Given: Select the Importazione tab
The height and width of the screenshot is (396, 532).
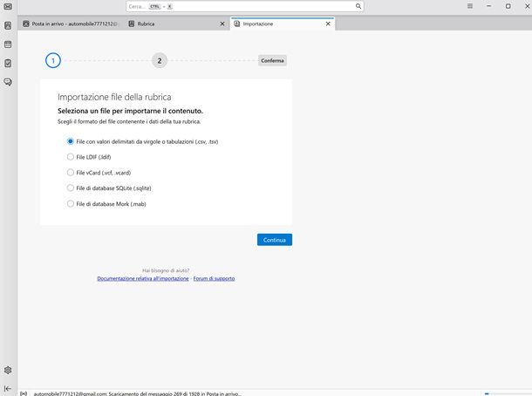Looking at the screenshot, I should tap(283, 24).
